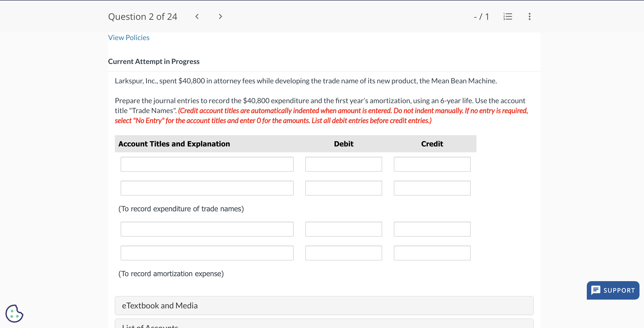Click amortization first row Credit field
This screenshot has height=328, width=644.
432,229
